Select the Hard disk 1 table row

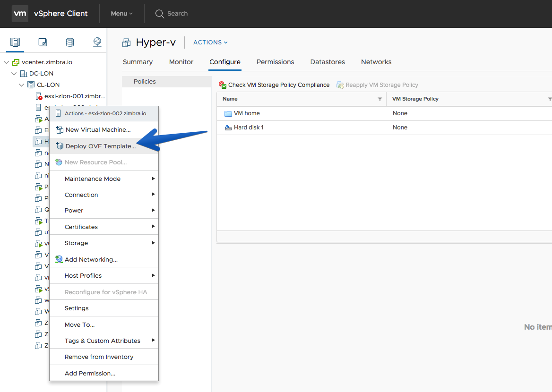(384, 128)
